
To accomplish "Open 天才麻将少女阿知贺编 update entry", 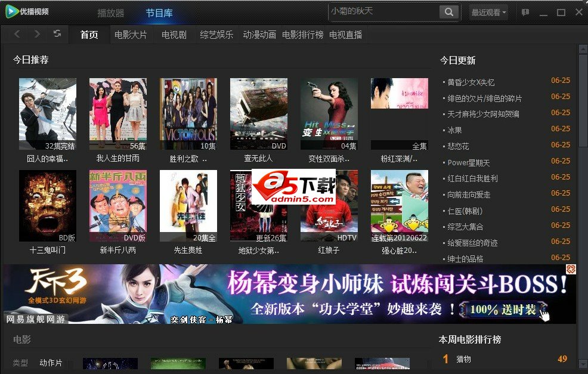I will pyautogui.click(x=483, y=114).
